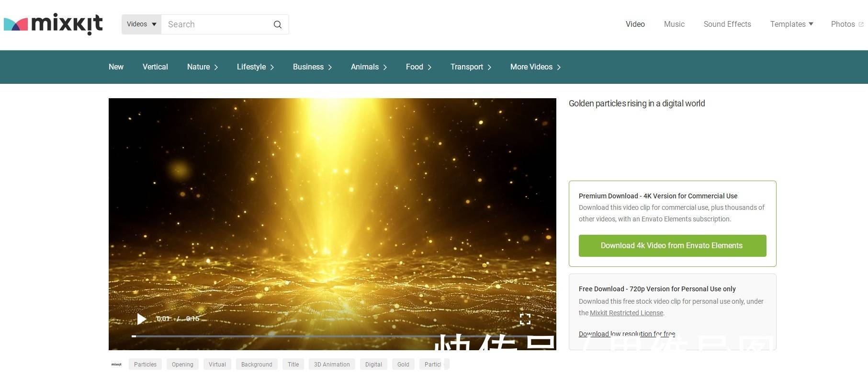Screen dimensions: 868x378
Task: Click the Particles tag
Action: [145, 365]
